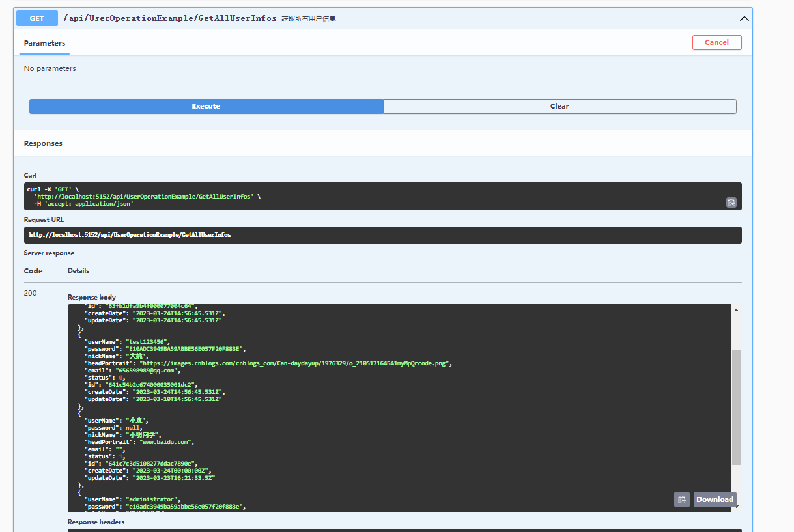Execute the GetAllUserInfos request

click(205, 106)
